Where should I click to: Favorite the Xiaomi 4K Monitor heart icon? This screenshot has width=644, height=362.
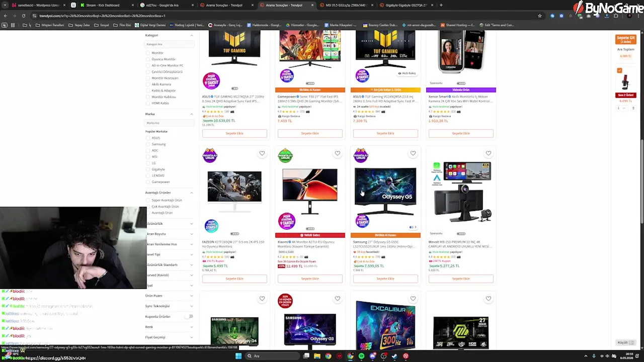[337, 153]
